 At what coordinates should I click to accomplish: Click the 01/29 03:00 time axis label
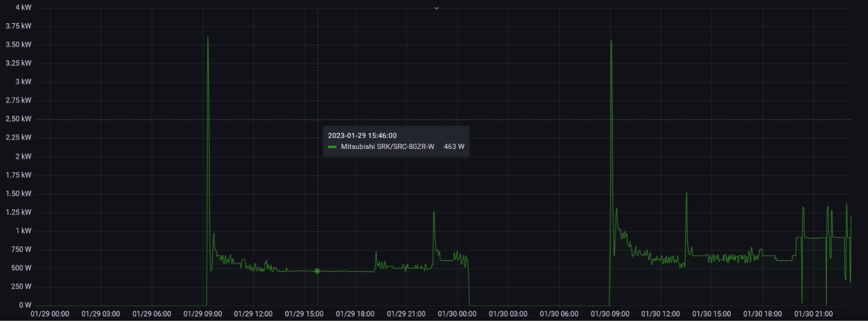click(101, 314)
